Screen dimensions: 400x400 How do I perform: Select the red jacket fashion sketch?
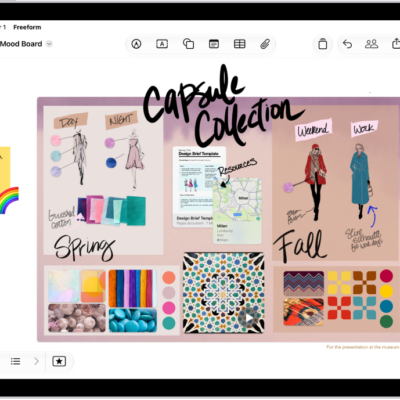click(x=315, y=182)
